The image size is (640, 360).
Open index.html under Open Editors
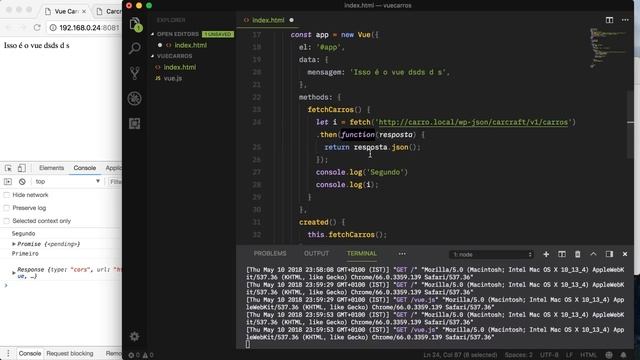click(191, 45)
